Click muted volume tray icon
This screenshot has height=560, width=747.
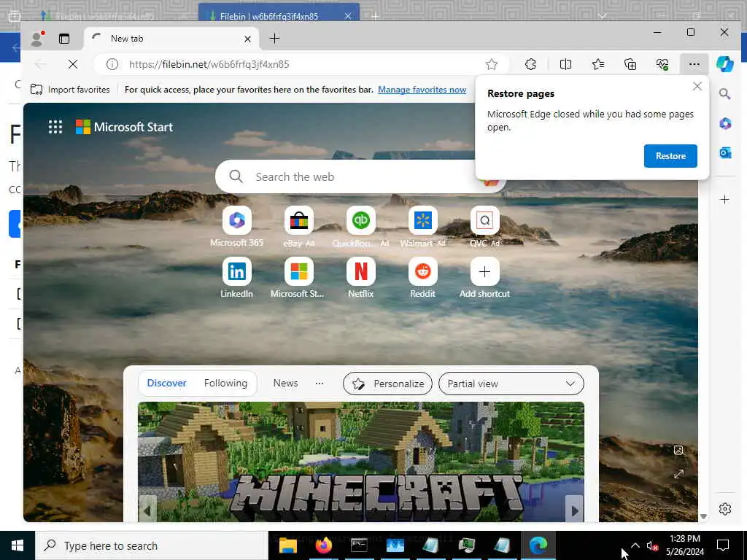[x=652, y=545]
